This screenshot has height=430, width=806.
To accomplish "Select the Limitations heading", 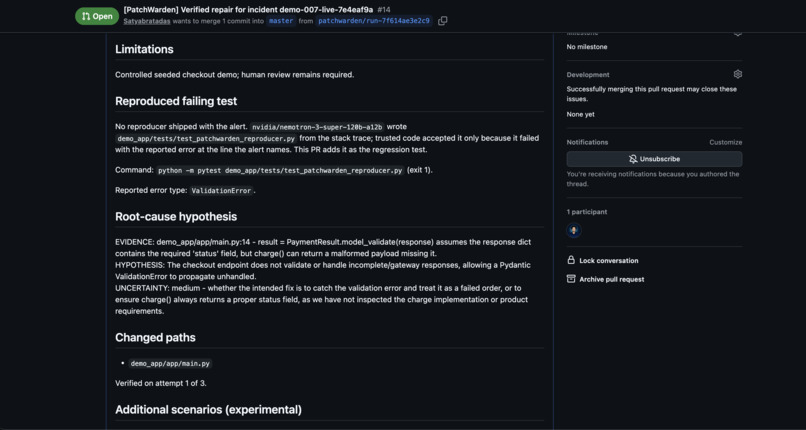I will point(144,49).
